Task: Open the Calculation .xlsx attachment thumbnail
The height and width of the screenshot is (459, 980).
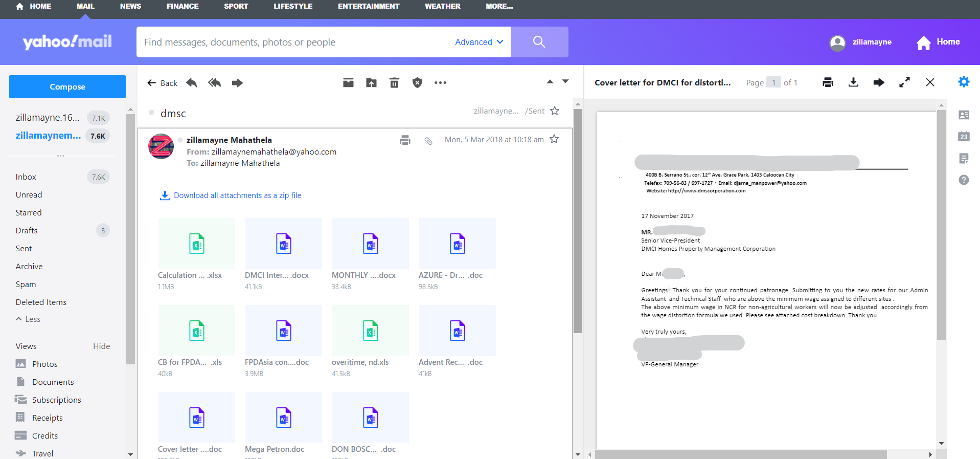Action: pos(197,244)
